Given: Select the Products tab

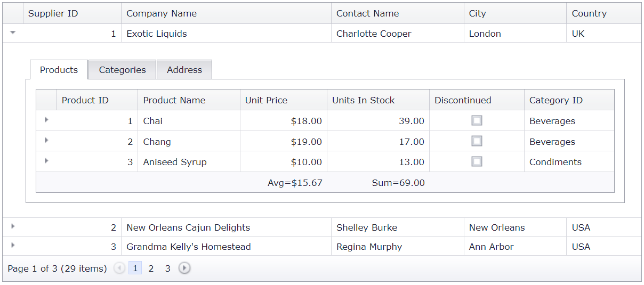Looking at the screenshot, I should [x=59, y=70].
